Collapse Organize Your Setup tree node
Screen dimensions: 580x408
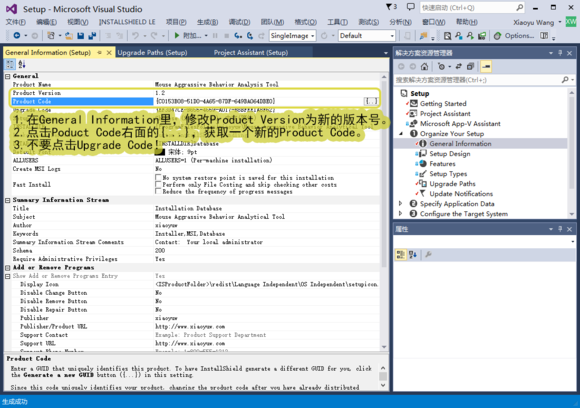[x=401, y=134]
